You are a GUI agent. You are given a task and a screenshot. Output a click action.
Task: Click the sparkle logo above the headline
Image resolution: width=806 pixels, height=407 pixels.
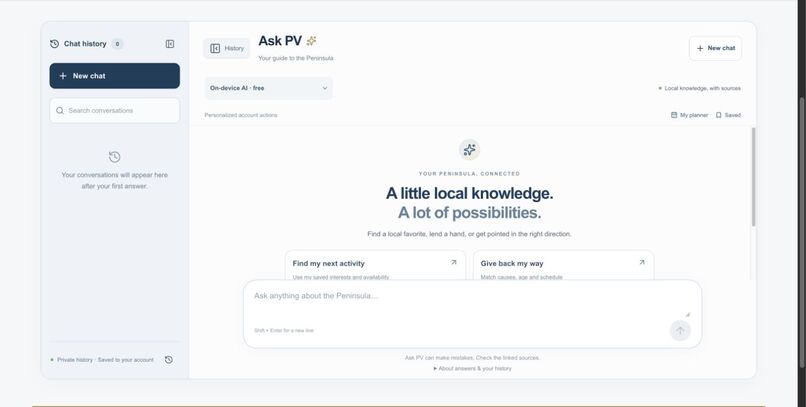[469, 150]
